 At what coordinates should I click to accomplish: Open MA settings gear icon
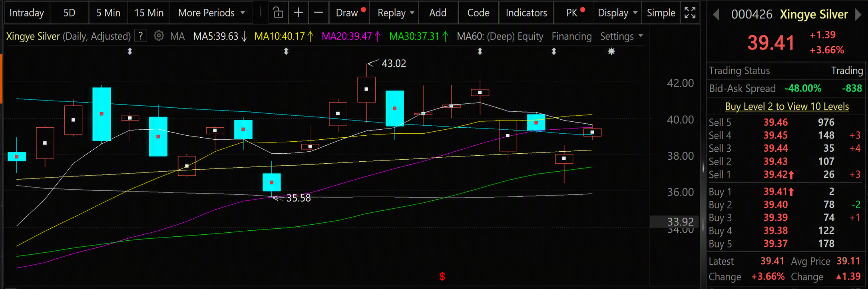[x=159, y=36]
